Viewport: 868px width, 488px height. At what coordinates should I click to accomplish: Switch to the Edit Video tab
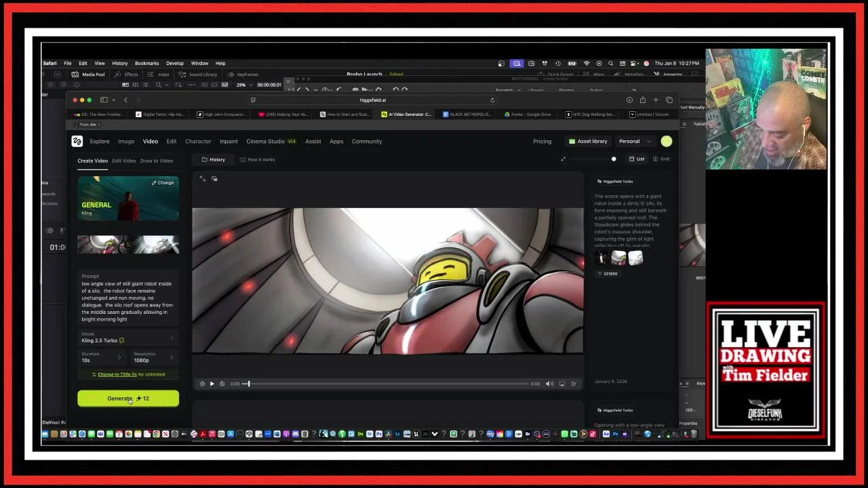coord(123,161)
